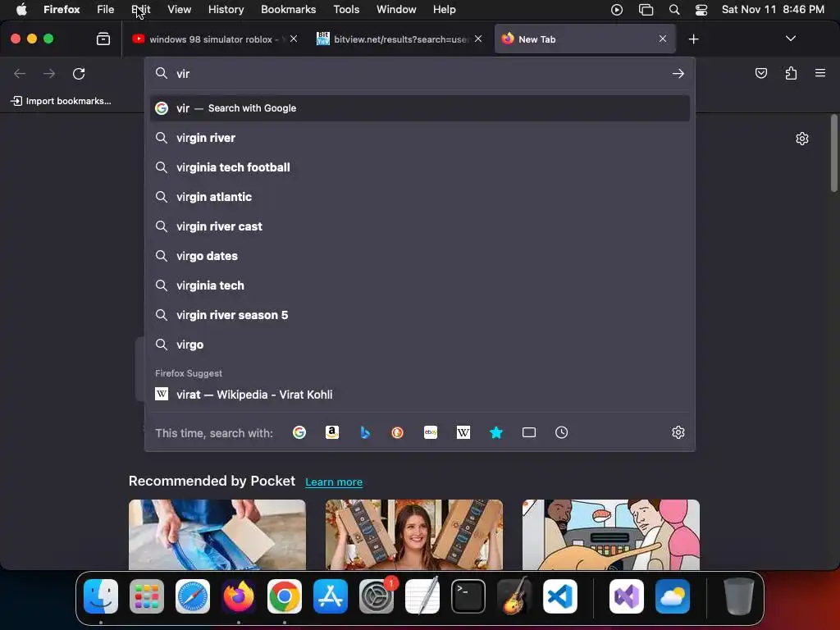Open Pocket story with blue bag photo
This screenshot has height=630, width=840.
(217, 535)
